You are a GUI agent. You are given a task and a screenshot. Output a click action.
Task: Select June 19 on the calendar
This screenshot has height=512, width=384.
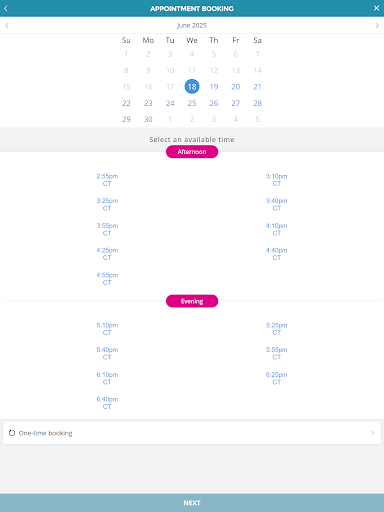click(x=214, y=87)
